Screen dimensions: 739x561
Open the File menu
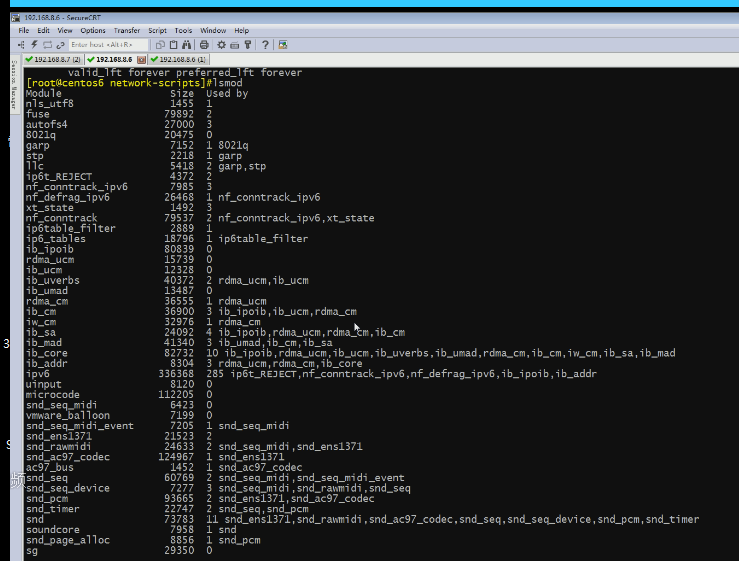24,31
